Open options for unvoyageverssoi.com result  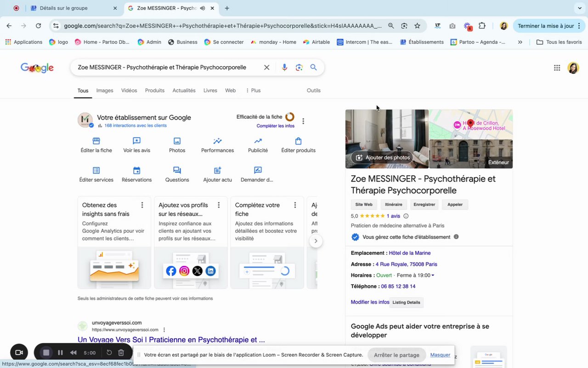click(164, 330)
